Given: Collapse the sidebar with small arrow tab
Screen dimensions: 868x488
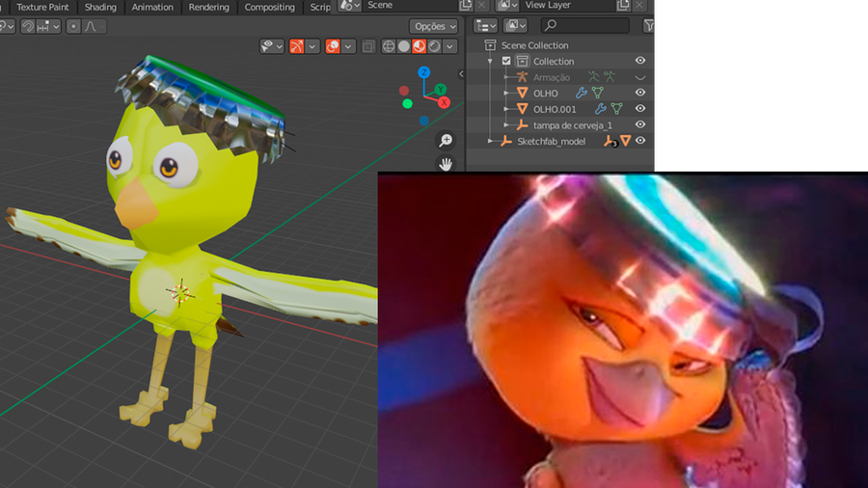Looking at the screenshot, I should (x=461, y=73).
